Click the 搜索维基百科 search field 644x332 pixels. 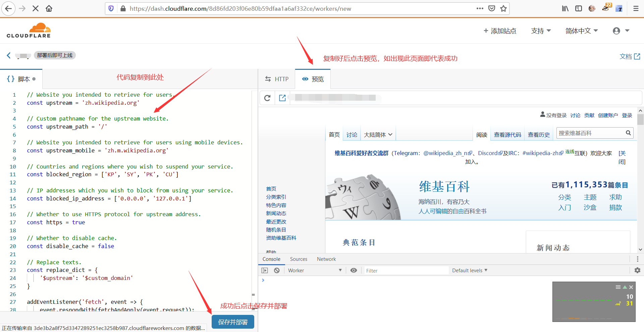(x=590, y=133)
